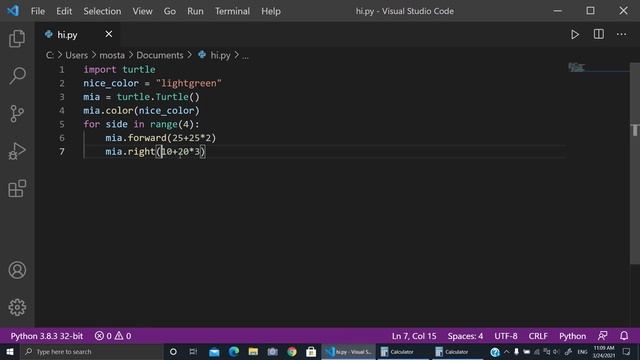Select the hi.py editor tab
Viewport: 640px width, 360px height.
point(78,35)
